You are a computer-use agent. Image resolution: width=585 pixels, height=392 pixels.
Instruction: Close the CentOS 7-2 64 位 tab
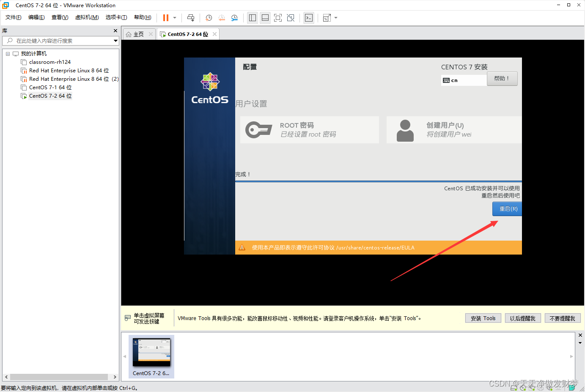[x=214, y=34]
